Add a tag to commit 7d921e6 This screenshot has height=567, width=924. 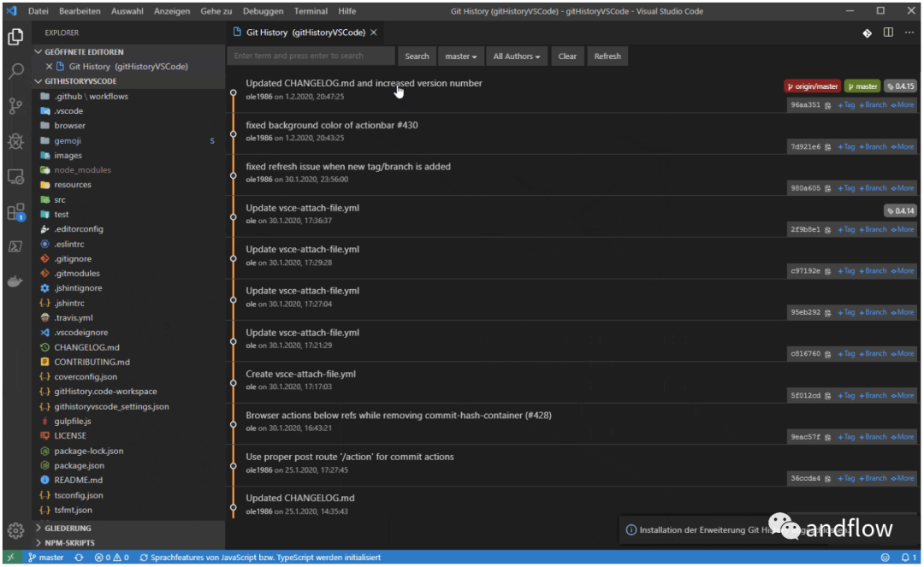[x=846, y=146]
